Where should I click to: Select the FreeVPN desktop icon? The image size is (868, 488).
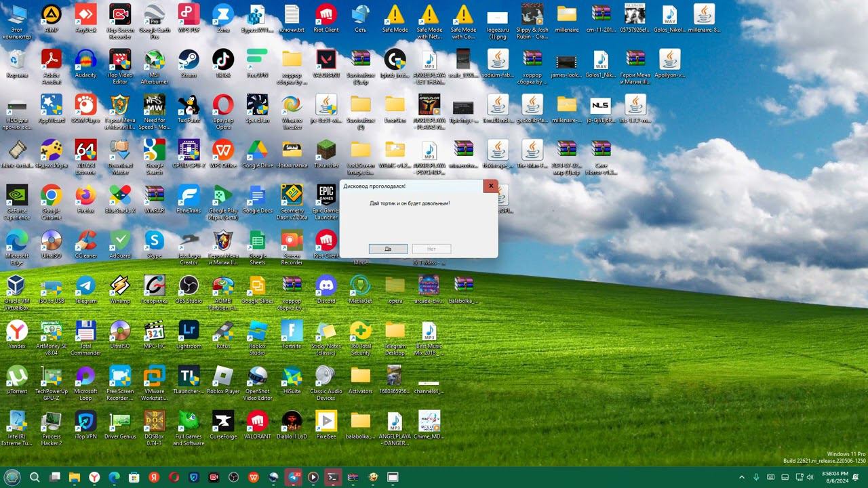coord(258,64)
